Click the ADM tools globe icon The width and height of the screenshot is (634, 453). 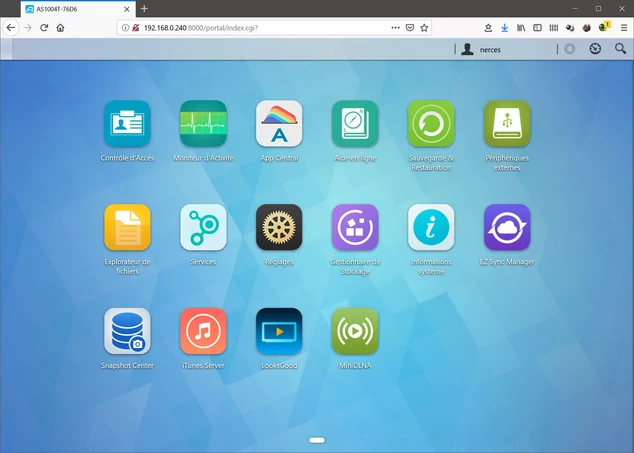coord(595,49)
